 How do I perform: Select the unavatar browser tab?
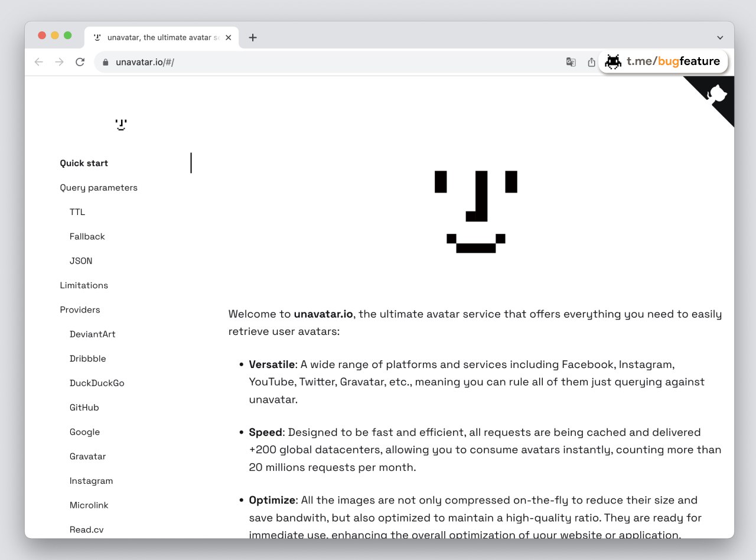161,37
